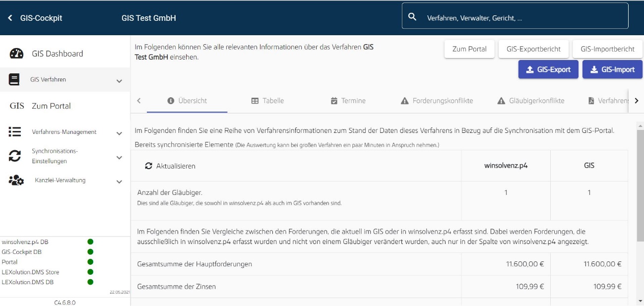This screenshot has width=644, height=306.
Task: Click the warning icon on Forderungskonflikte tab
Action: click(x=404, y=101)
